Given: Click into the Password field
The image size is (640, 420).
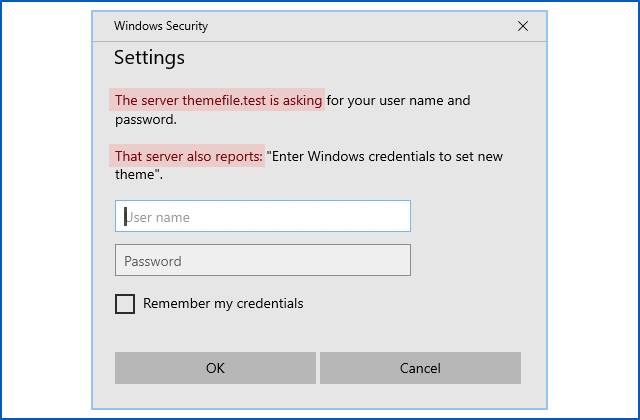Looking at the screenshot, I should pos(262,260).
